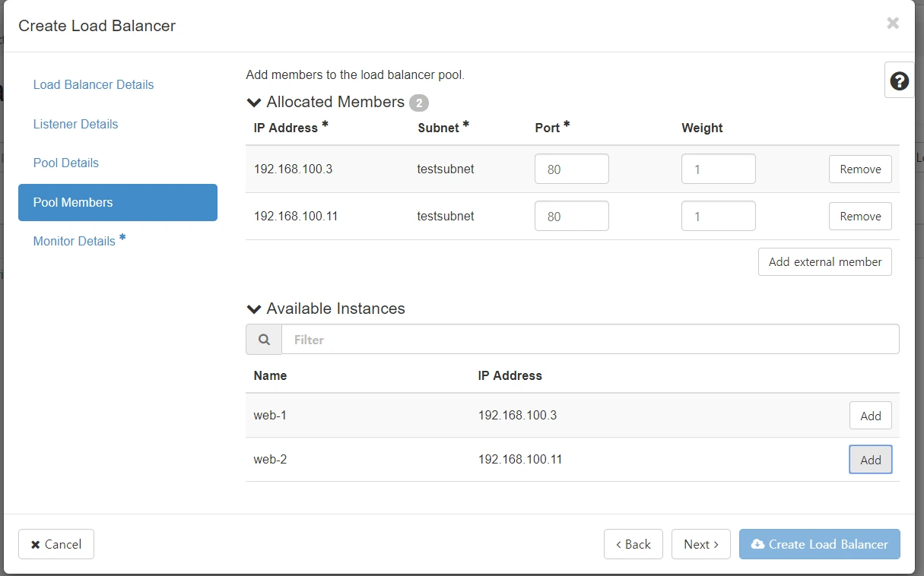
Task: Collapse the Allocated Members section
Action: coord(253,102)
